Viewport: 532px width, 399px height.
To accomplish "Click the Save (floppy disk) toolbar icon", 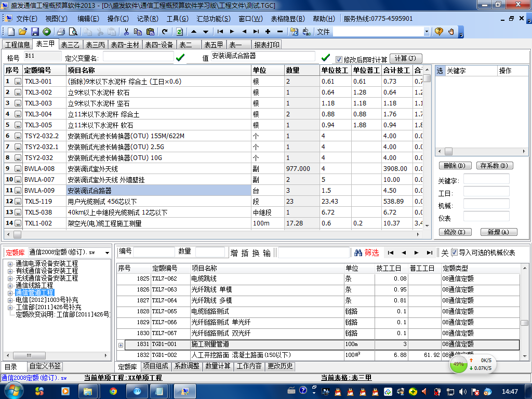I will click(34, 32).
